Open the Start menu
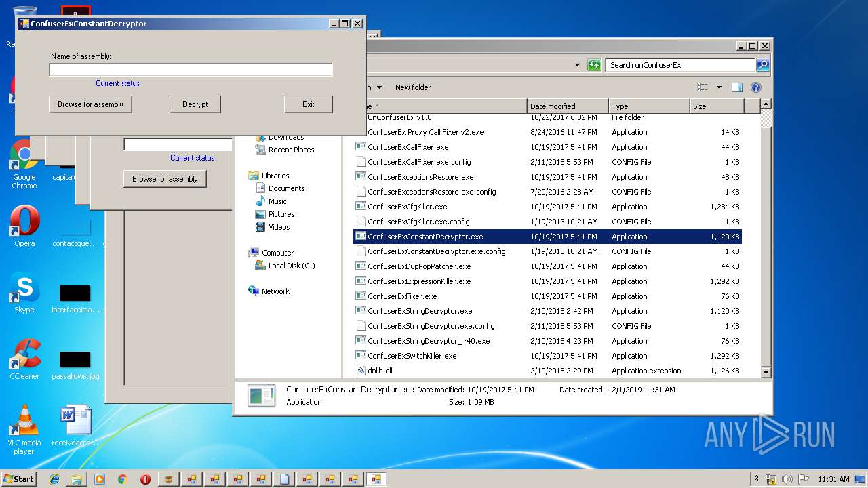868x488 pixels. [18, 479]
